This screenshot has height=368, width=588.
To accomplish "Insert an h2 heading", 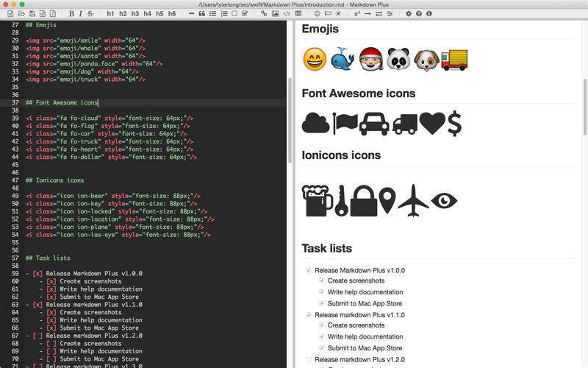I will 123,13.
